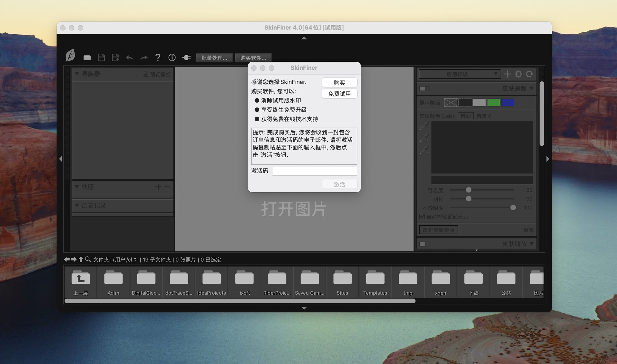
Task: Select the 自定义 skin color mode
Action: [x=484, y=116]
